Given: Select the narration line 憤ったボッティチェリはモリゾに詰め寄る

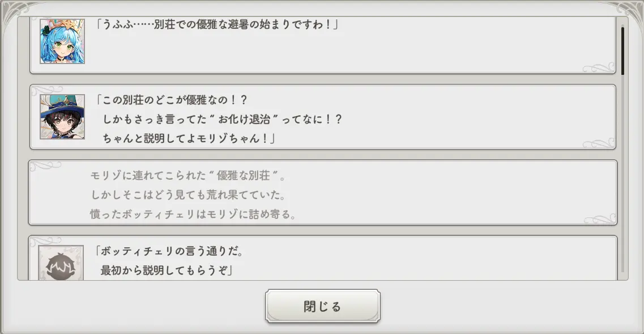Looking at the screenshot, I should (193, 214).
